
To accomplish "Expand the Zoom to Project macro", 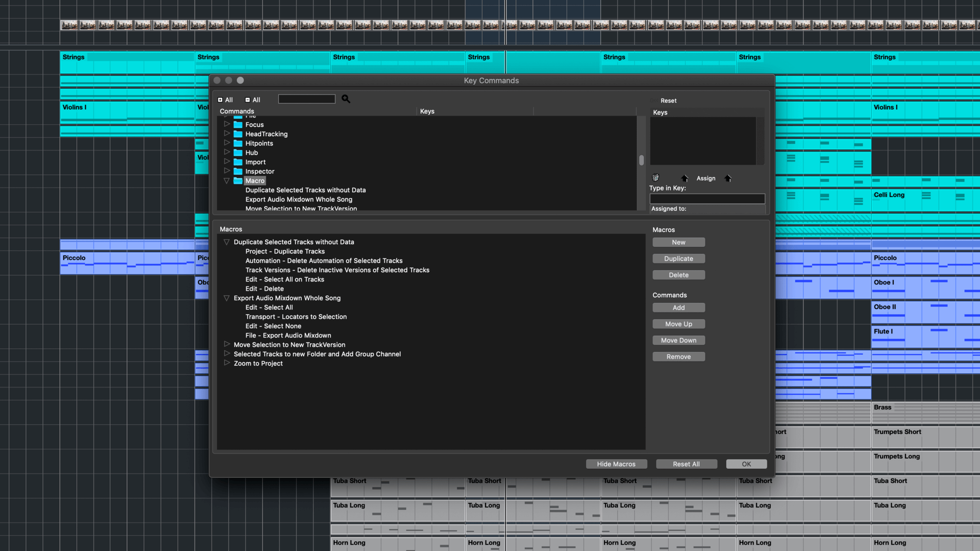I will click(x=227, y=362).
